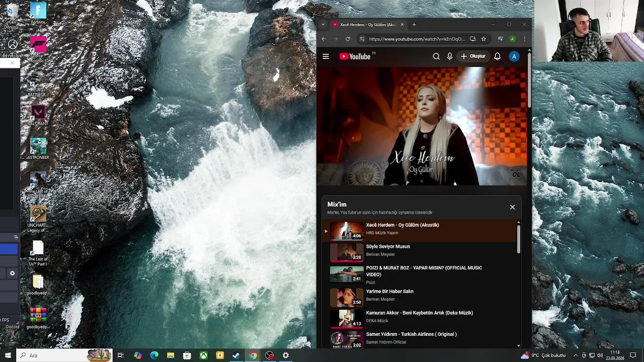Open Chrome three-dot menu
The height and width of the screenshot is (362, 644).
click(524, 39)
